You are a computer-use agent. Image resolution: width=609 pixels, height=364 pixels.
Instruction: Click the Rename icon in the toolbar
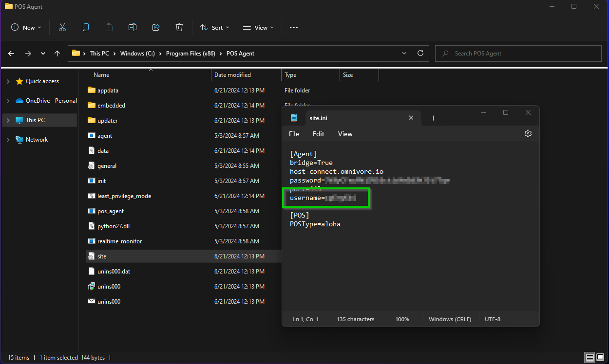click(x=132, y=27)
